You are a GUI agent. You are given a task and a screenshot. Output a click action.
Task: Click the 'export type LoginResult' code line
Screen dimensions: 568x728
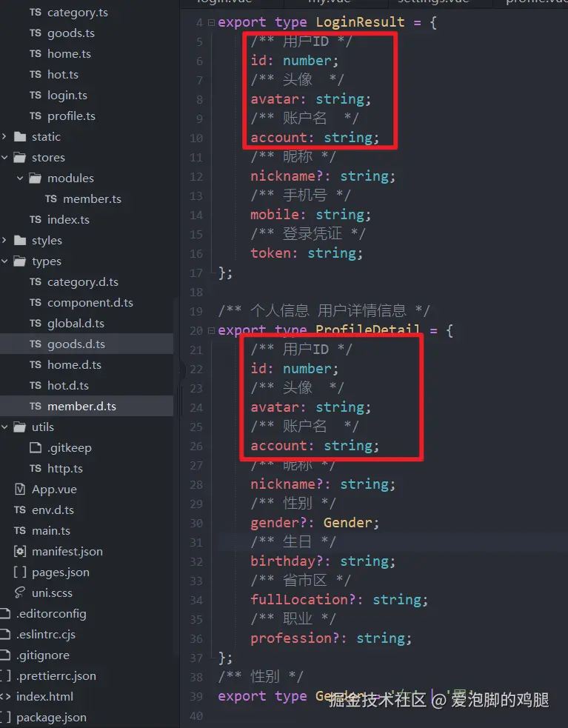pos(327,22)
